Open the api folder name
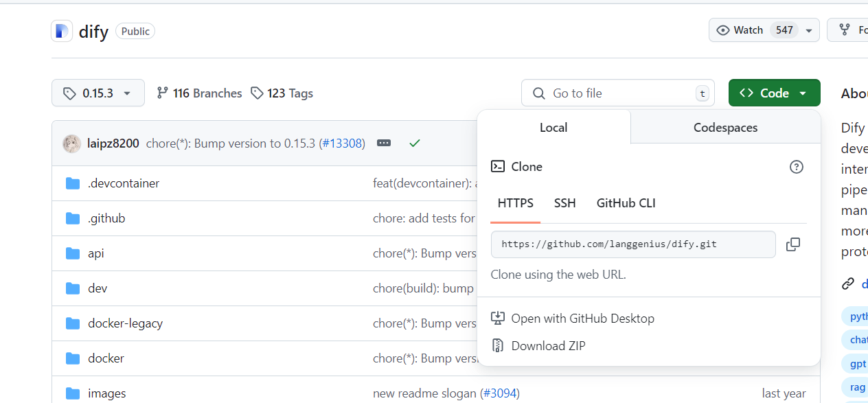The width and height of the screenshot is (868, 403). [x=96, y=253]
